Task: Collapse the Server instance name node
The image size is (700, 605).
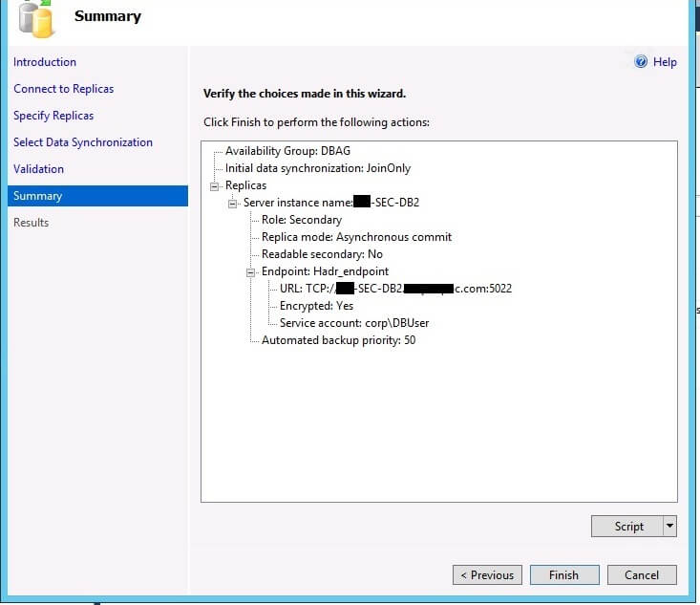Action: [x=232, y=204]
